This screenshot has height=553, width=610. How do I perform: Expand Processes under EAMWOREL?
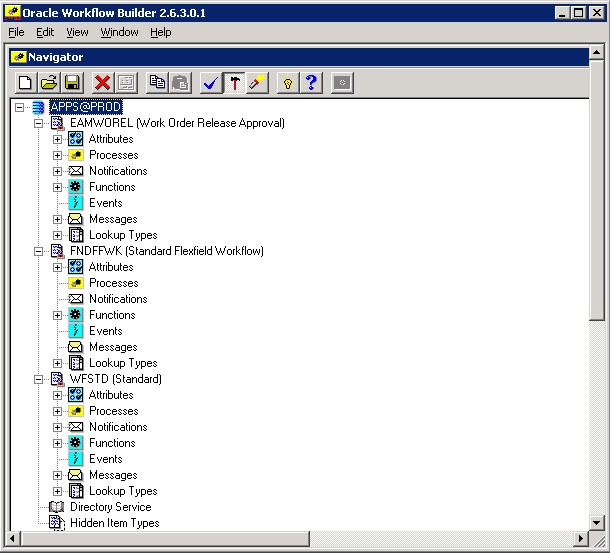coord(57,155)
